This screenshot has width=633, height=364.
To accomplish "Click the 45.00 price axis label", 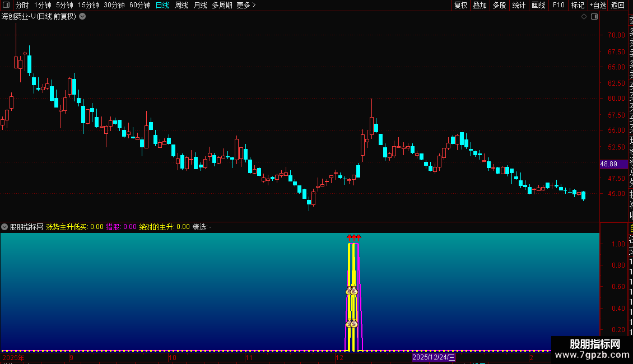I will 616,194.
